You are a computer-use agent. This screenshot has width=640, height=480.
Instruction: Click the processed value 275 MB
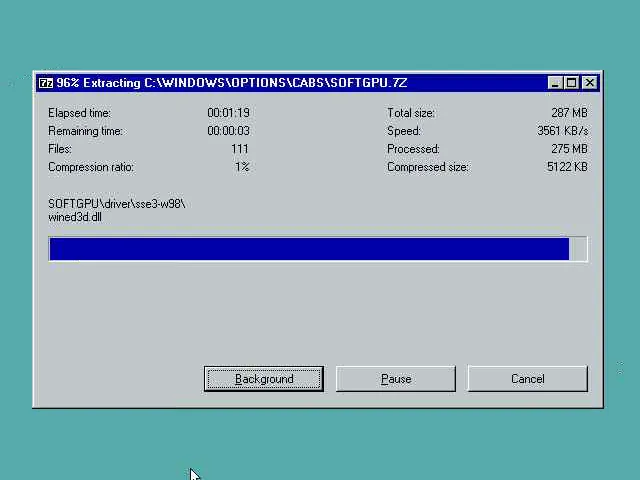point(569,149)
